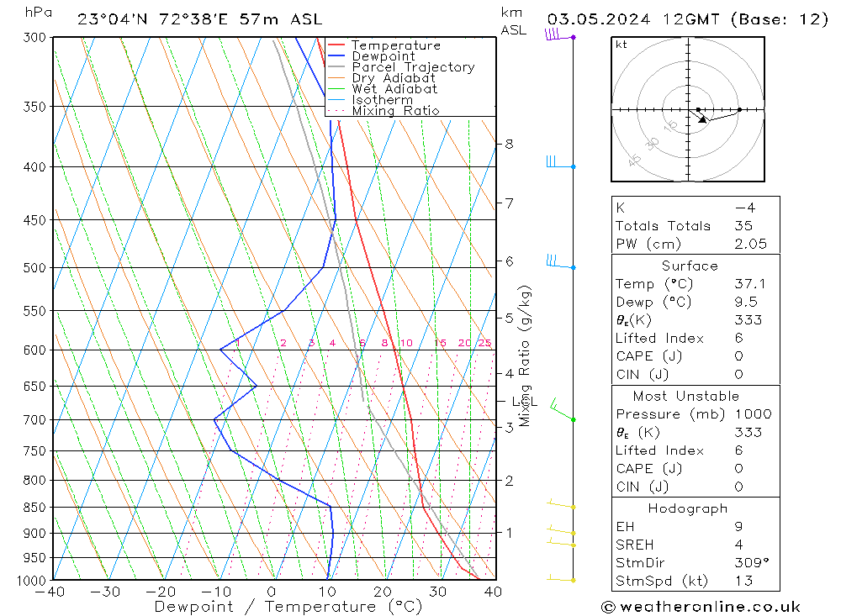Click the -40 temperature axis label
This screenshot has width=841, height=616.
coord(50,592)
